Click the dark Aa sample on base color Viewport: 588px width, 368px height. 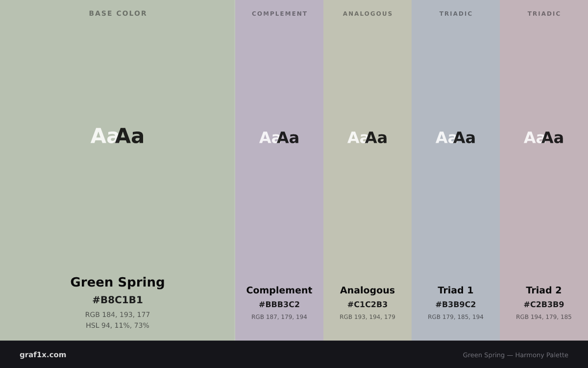[130, 136]
